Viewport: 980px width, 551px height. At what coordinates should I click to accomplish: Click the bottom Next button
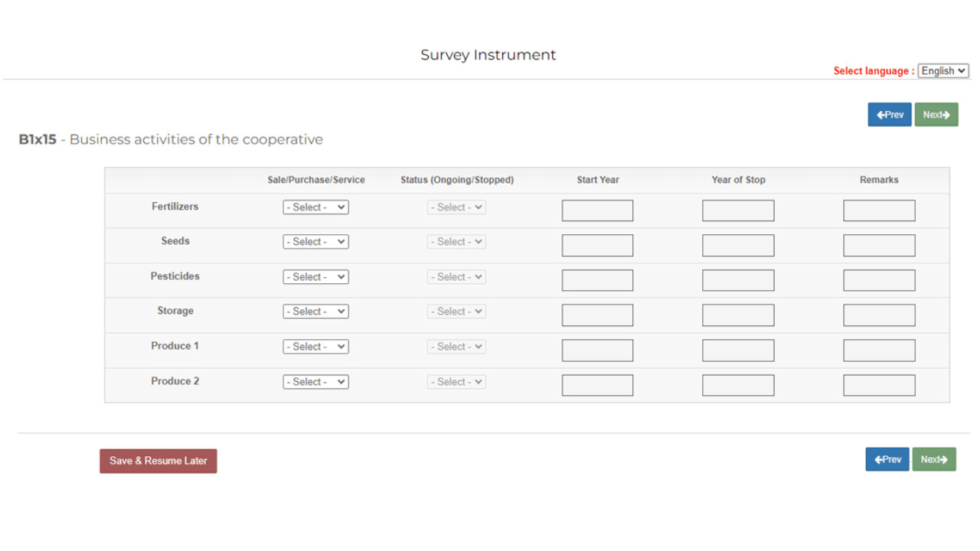pos(933,459)
